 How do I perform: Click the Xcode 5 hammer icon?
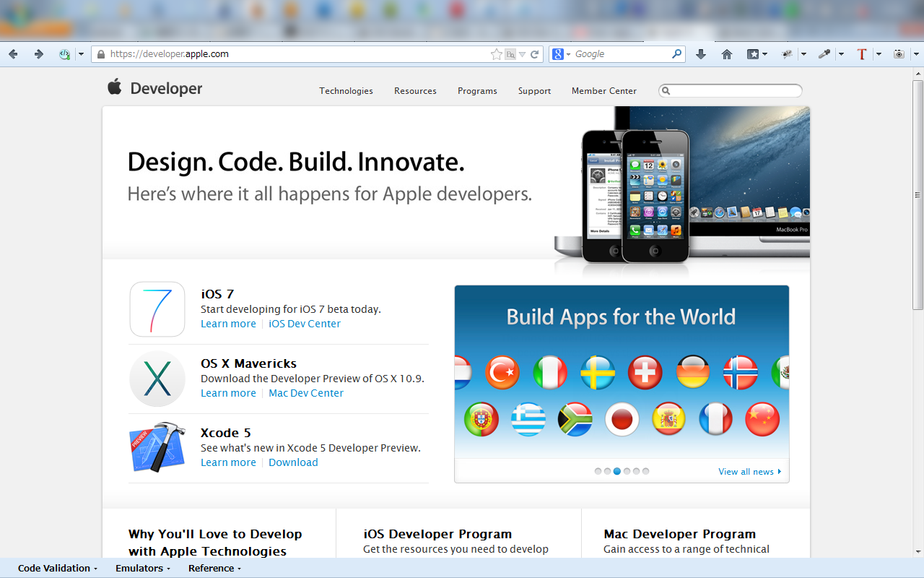pyautogui.click(x=157, y=448)
